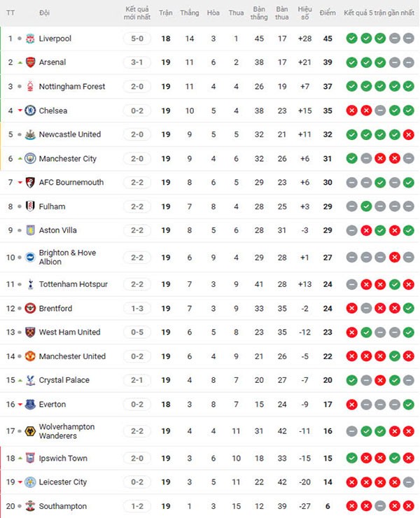This screenshot has height=518, width=420.
Task: Click the Tottenham Hotspur cockerel crest
Action: pyautogui.click(x=30, y=284)
